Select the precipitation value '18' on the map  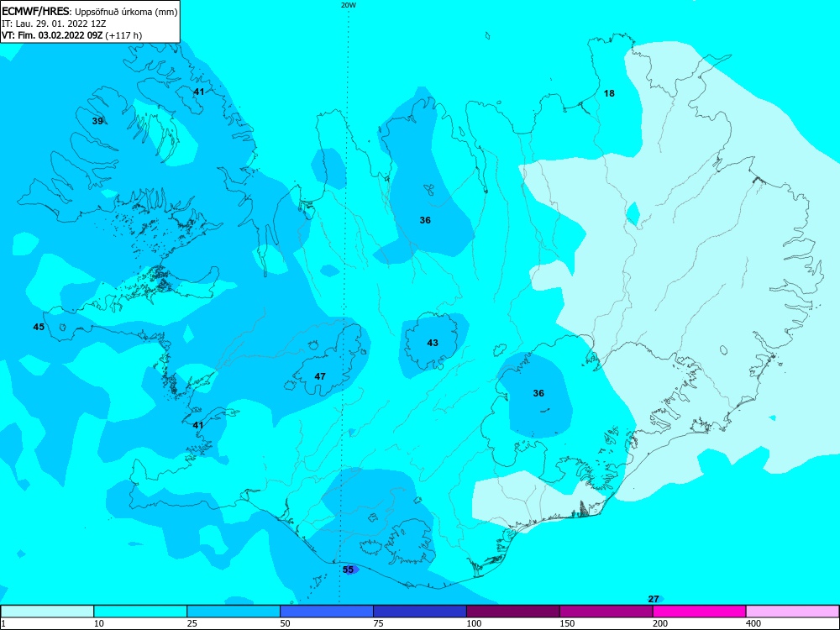click(x=609, y=93)
